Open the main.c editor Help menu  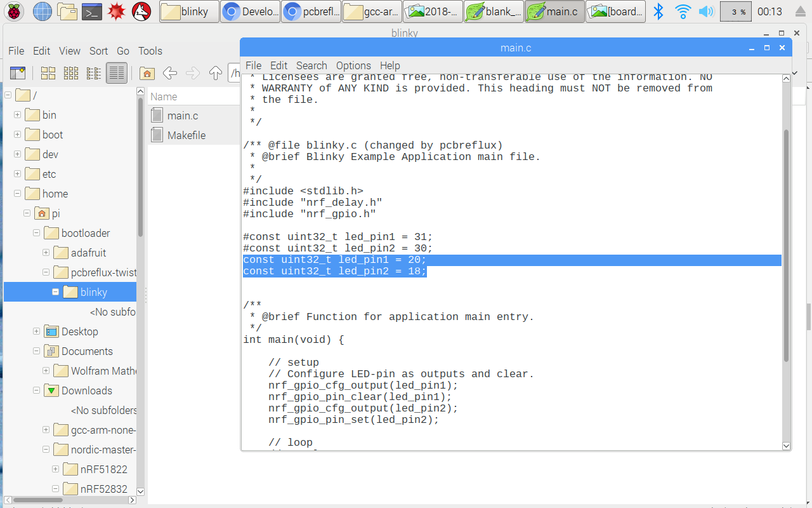(390, 65)
